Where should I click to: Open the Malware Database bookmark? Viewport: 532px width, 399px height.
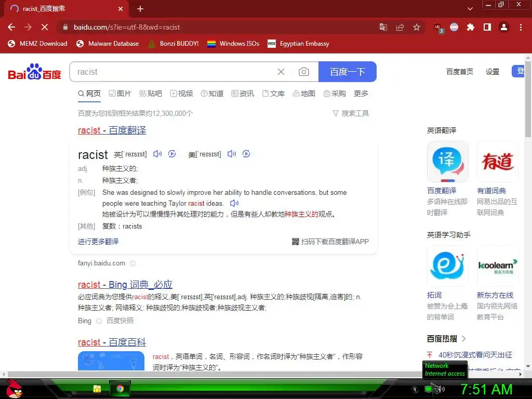pos(108,44)
